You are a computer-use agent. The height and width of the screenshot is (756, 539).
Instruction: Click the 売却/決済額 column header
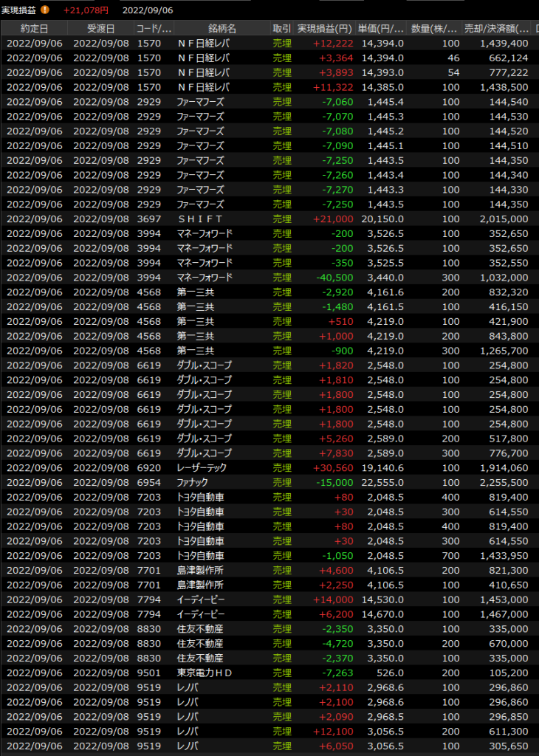[496, 29]
